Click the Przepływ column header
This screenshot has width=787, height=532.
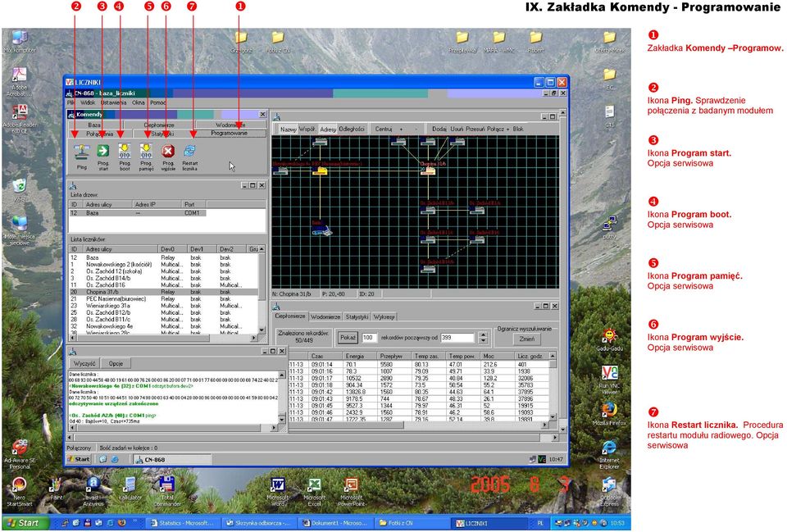tap(394, 356)
